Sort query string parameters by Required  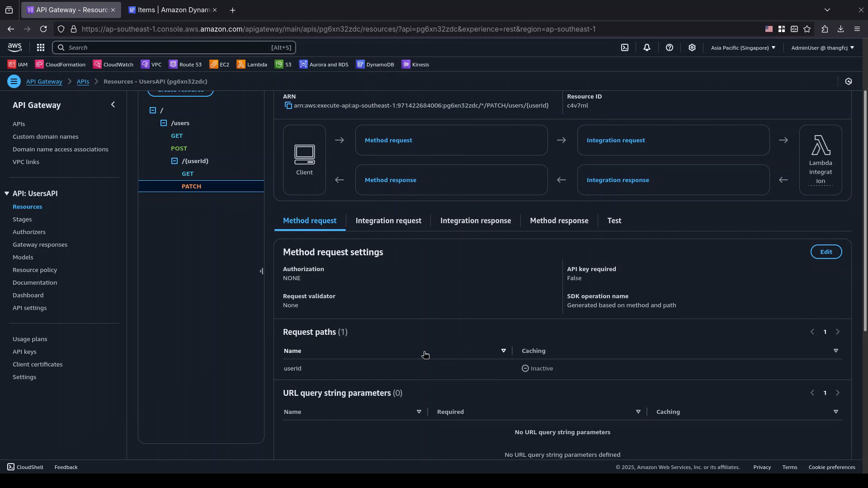(638, 412)
